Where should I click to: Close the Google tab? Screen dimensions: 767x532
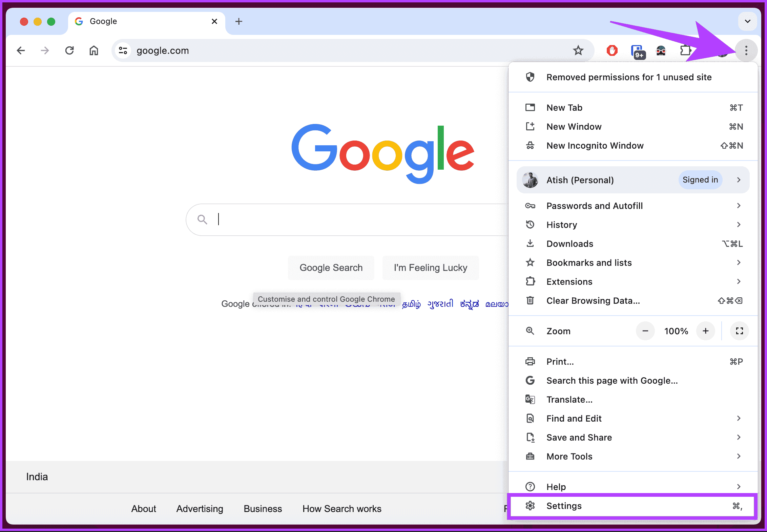point(214,21)
